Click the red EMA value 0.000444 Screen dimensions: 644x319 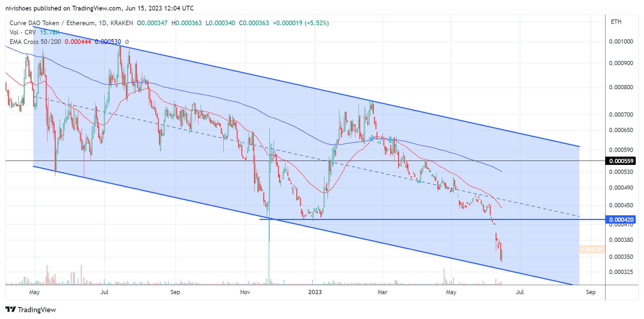78,42
